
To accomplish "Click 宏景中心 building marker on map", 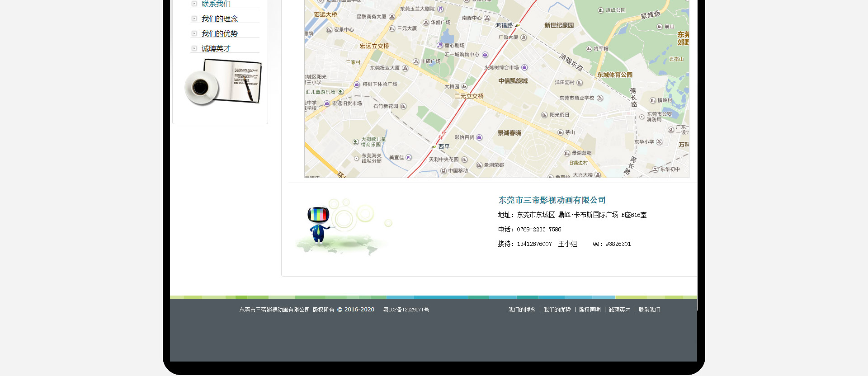I will tap(329, 30).
